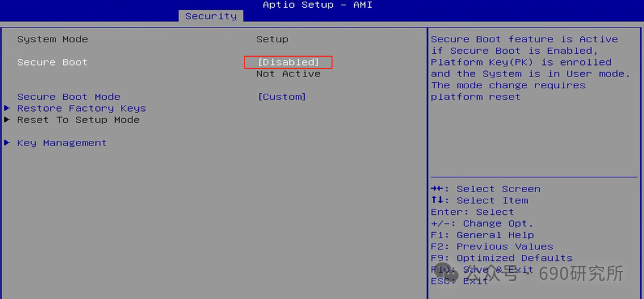Click the arrow beside Key Management

point(7,143)
